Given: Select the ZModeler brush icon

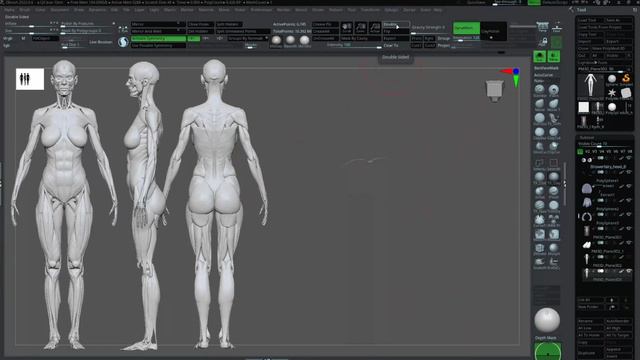Looking at the screenshot, I should click(540, 249).
